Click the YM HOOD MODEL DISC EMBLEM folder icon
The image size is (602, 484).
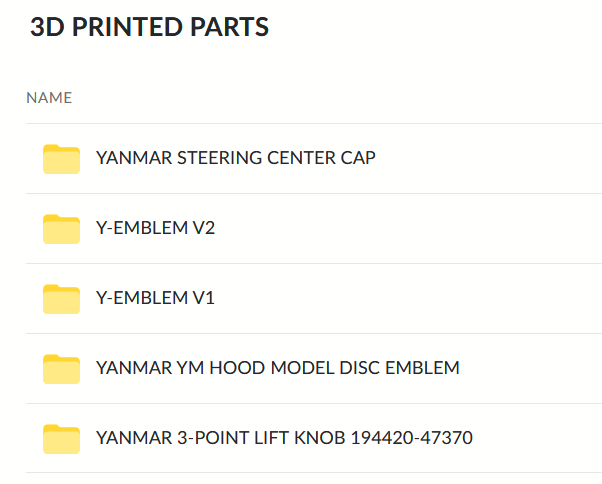[61, 369]
